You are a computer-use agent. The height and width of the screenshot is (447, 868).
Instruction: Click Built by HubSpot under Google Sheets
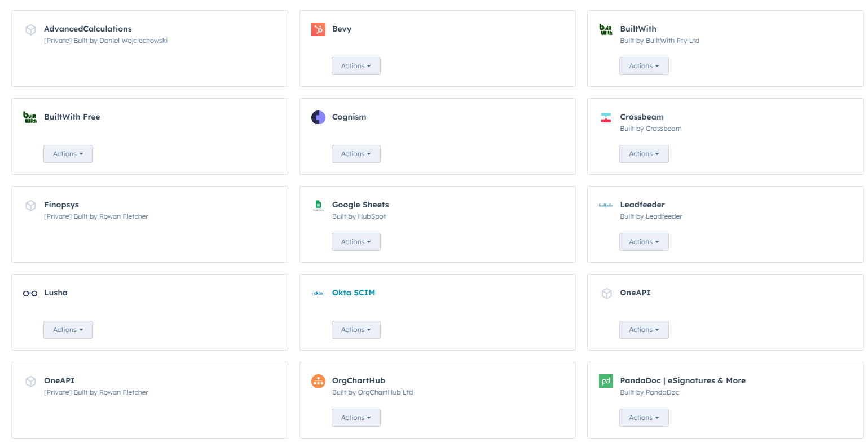359,216
